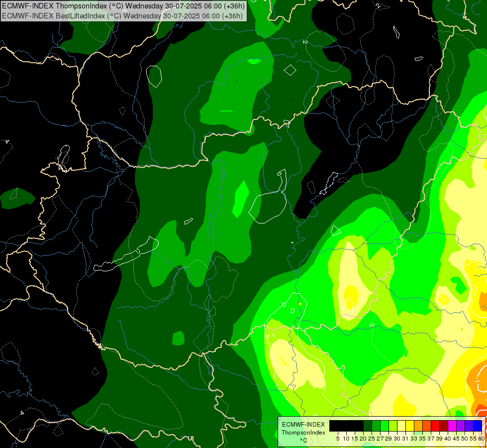Click the legend tick value 33

pos(414,439)
